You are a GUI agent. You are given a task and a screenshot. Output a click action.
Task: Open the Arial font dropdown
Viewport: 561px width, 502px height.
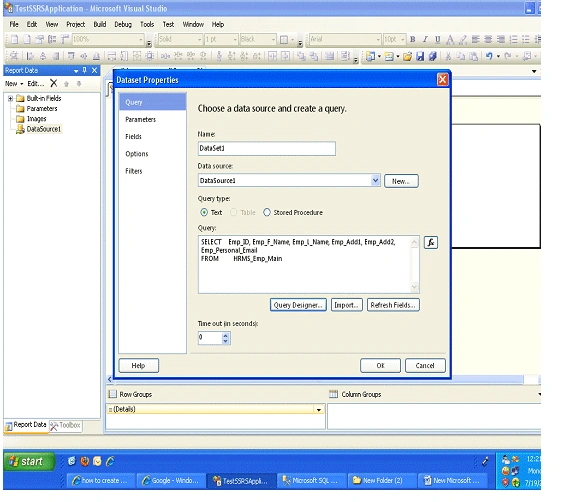click(x=378, y=39)
